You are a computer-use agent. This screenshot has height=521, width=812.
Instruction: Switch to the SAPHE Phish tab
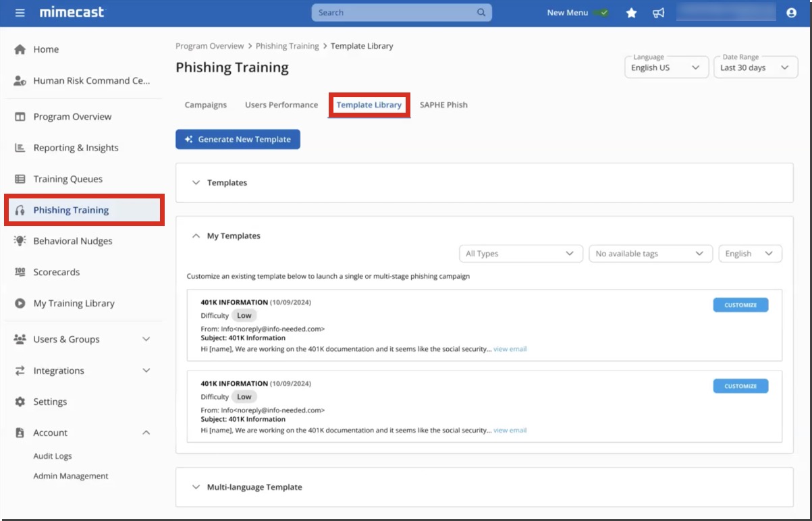tap(443, 105)
